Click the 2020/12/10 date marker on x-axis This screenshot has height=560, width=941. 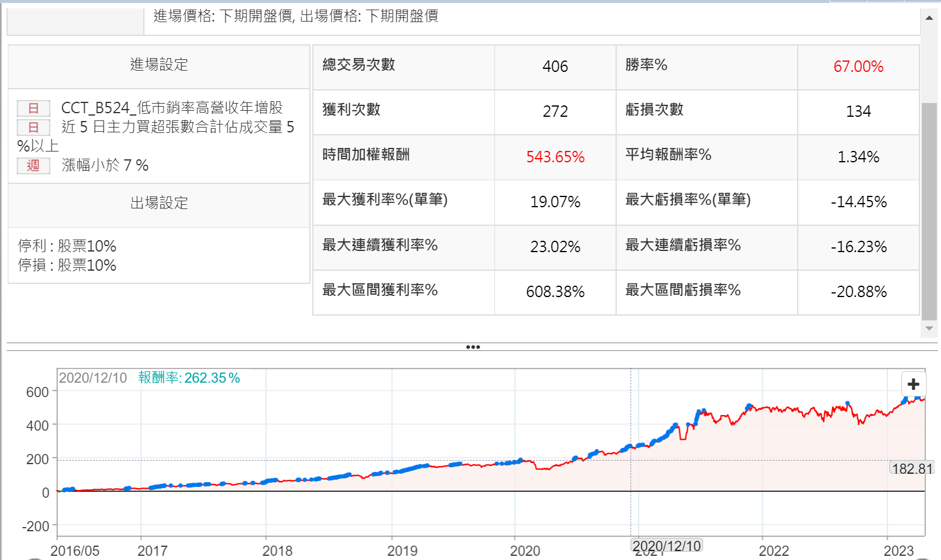(x=666, y=546)
